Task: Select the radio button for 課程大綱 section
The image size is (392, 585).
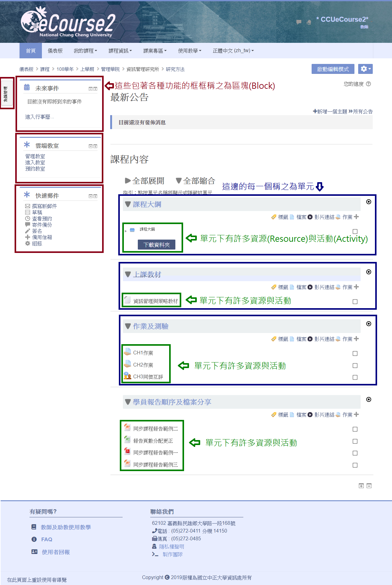Action: tap(369, 202)
